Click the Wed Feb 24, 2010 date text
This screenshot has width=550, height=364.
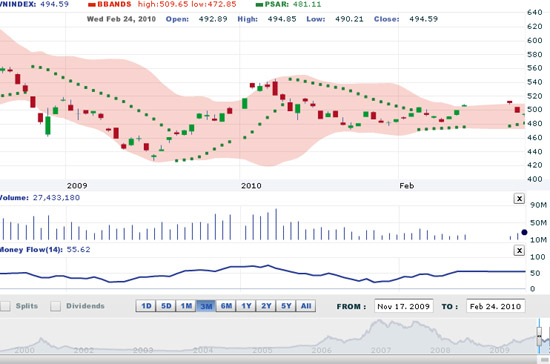(x=121, y=19)
